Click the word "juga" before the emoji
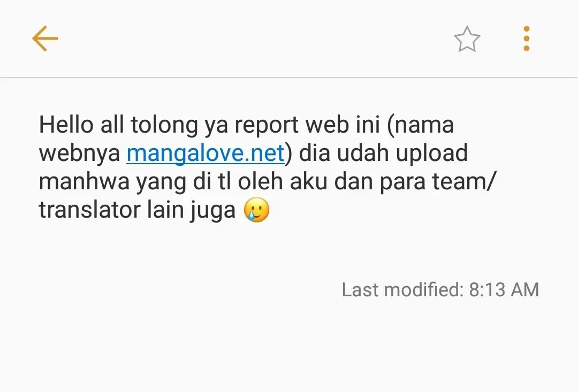This screenshot has height=392, width=578. tap(212, 210)
